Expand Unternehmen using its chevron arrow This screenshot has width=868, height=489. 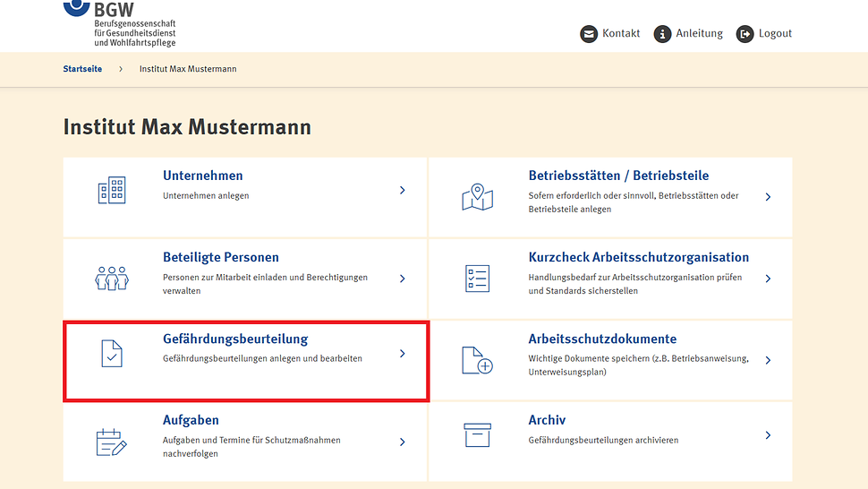click(x=403, y=190)
